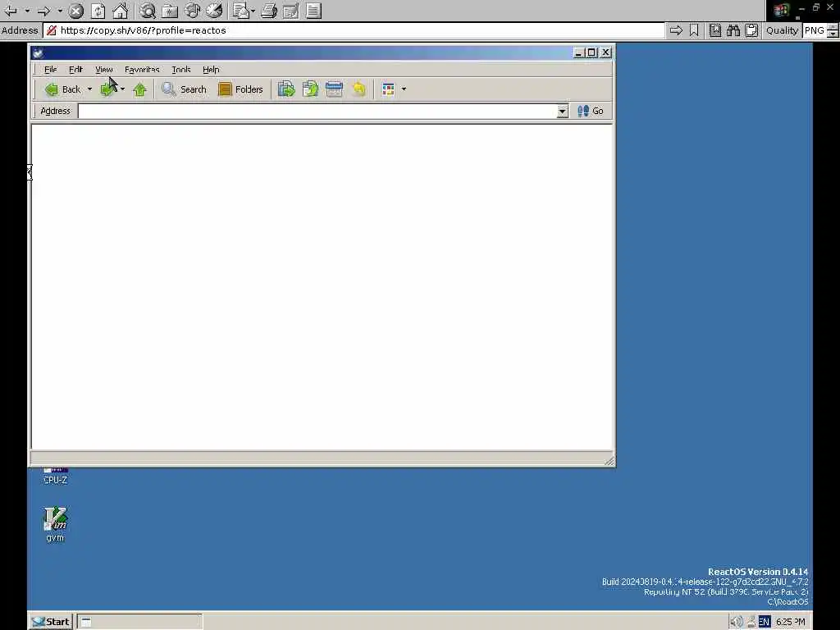Click the PNG quality stepper arrows
840x630 pixels.
(833, 30)
